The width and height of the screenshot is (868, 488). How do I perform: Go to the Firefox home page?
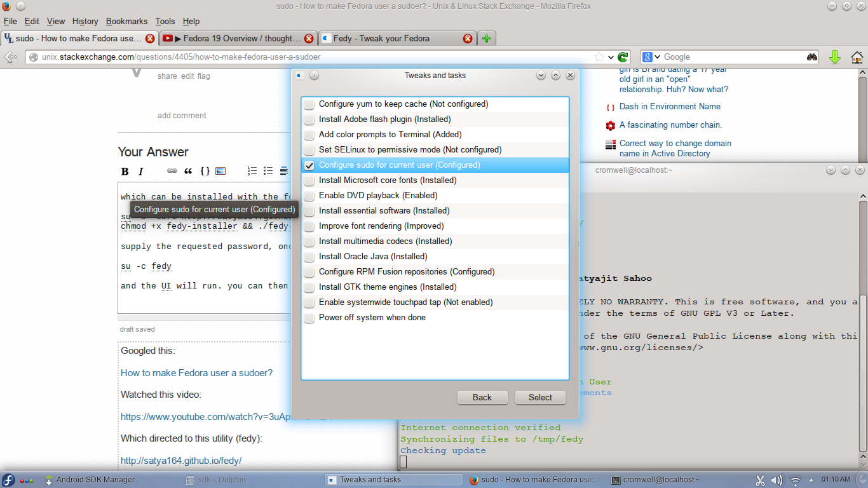(x=857, y=57)
